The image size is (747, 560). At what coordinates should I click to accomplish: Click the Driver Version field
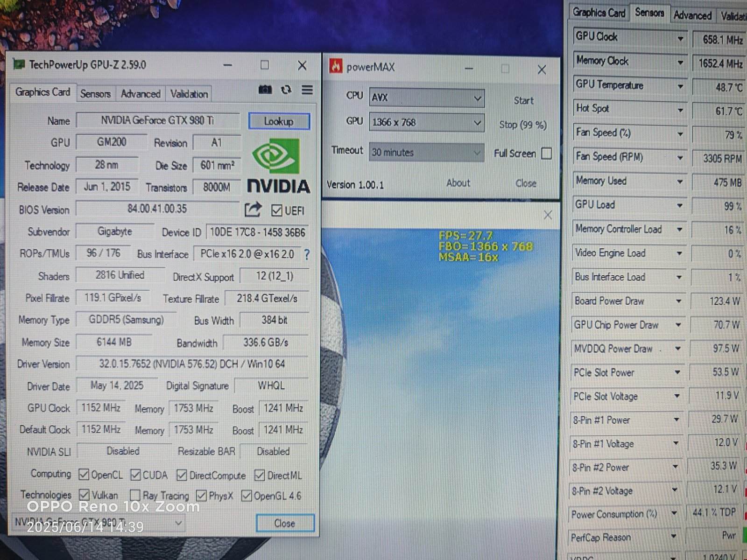click(192, 364)
